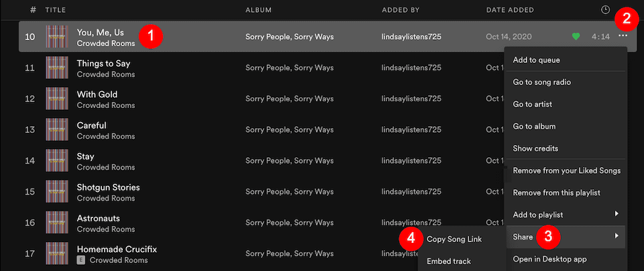Click the three-dot more options icon
The image size is (644, 271).
pos(624,36)
